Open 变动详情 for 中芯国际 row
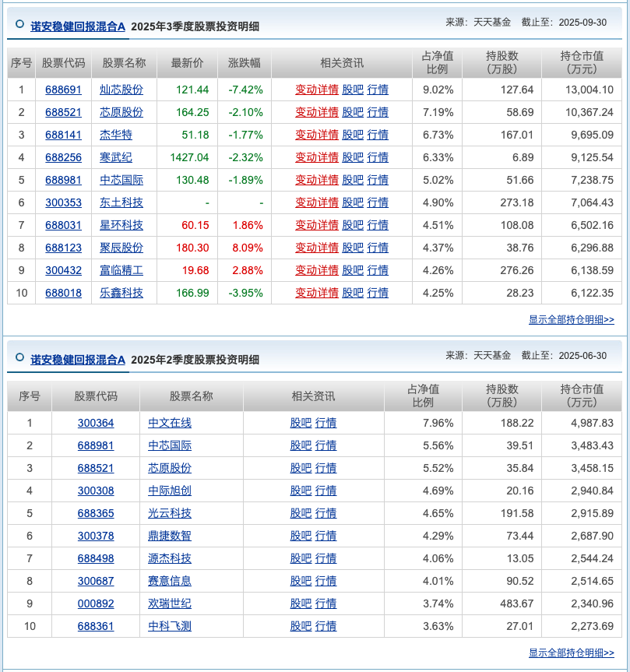Viewport: 630px width, 672px height. click(x=317, y=180)
